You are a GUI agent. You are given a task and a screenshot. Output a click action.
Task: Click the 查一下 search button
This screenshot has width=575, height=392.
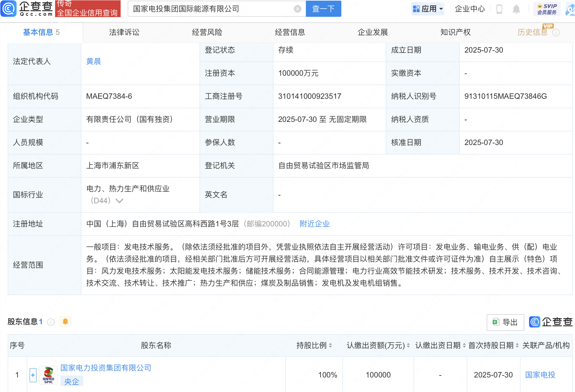323,9
